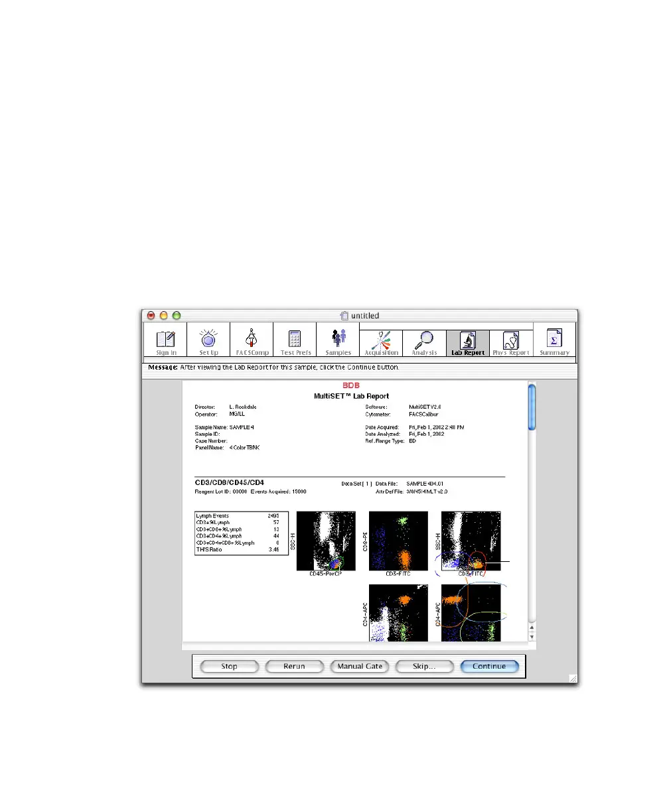The height and width of the screenshot is (812, 669).
Task: Click the scrollbar up arrow
Action: pyautogui.click(x=532, y=627)
